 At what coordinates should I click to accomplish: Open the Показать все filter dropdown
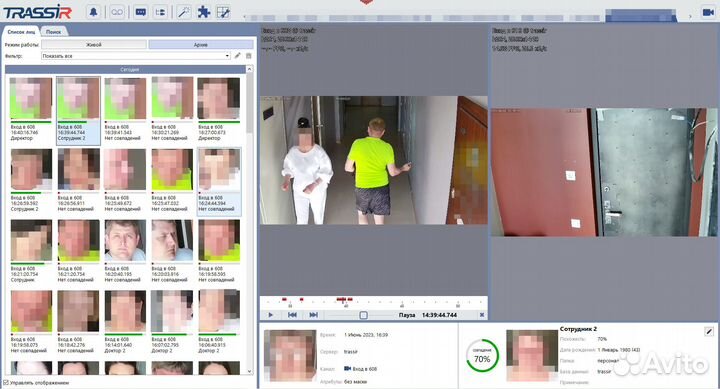coord(135,56)
